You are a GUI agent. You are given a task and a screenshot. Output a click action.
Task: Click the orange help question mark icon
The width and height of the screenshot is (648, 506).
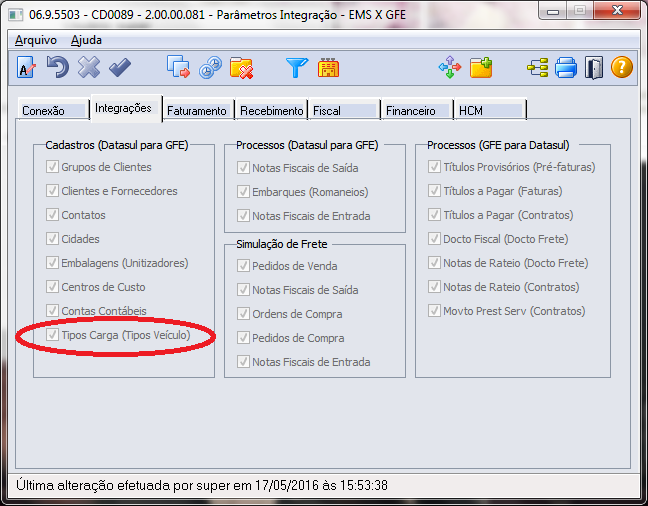pyautogui.click(x=622, y=67)
